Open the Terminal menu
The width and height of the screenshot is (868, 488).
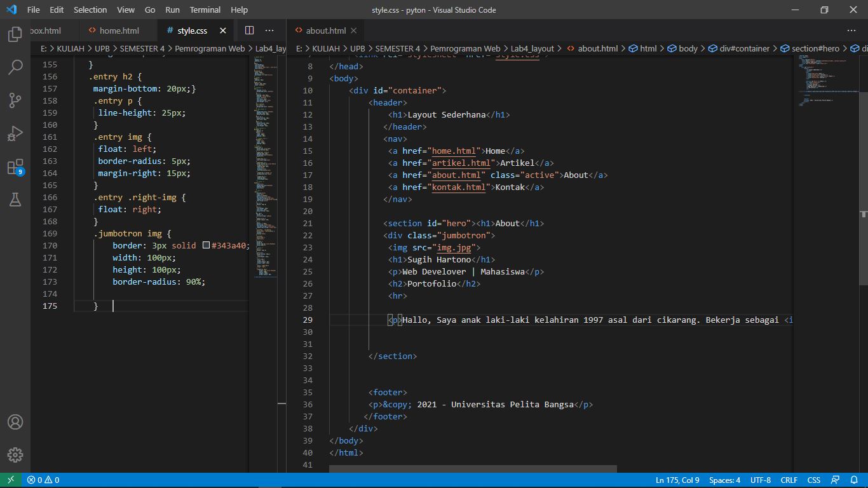coord(205,10)
